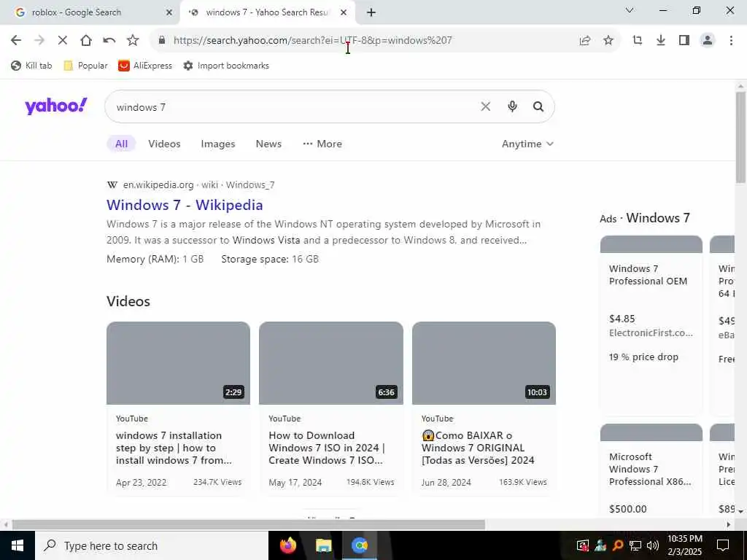
Task: Click the $4.85 price in ads
Action: tap(622, 319)
